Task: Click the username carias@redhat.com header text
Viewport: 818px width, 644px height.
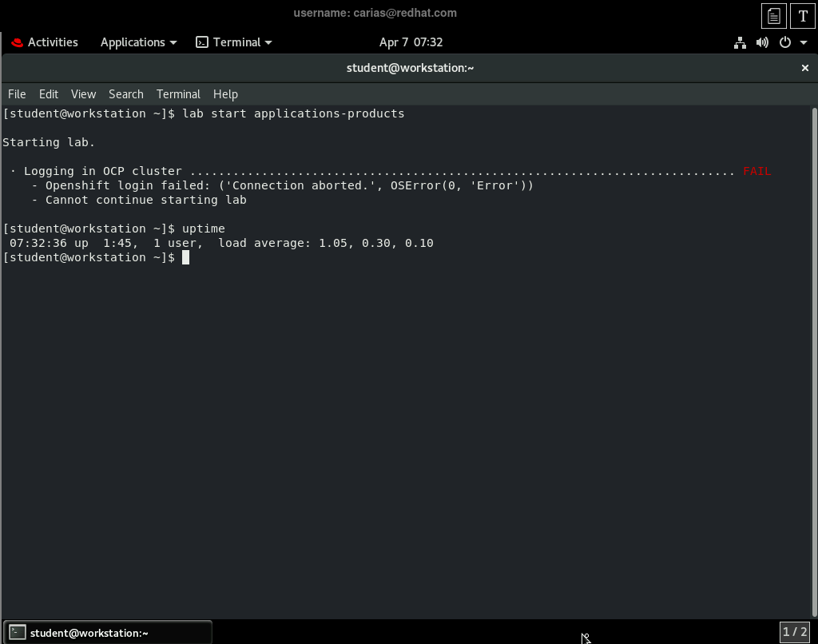Action: tap(375, 13)
